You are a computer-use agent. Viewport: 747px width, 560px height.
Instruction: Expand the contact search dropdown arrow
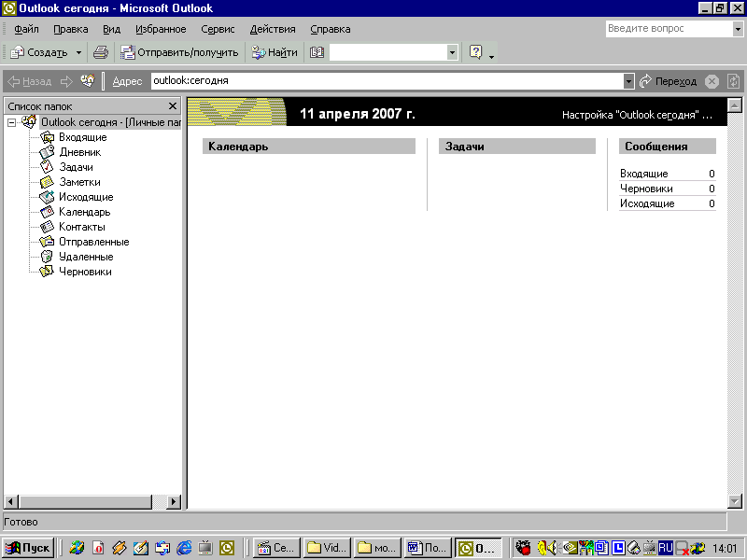point(452,52)
